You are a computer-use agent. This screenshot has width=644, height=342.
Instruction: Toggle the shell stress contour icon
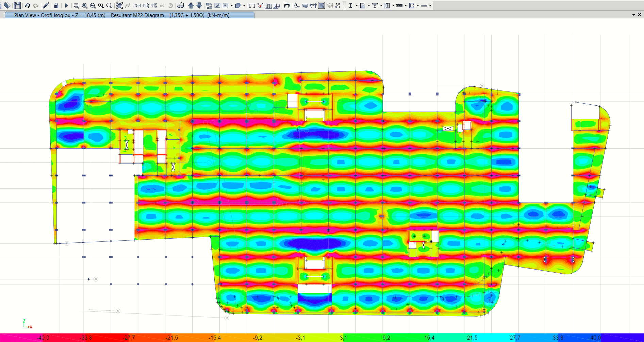(x=321, y=5)
